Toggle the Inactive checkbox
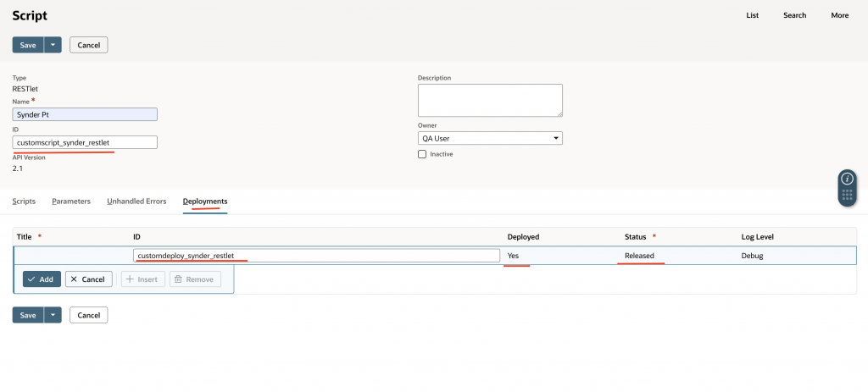 click(422, 154)
